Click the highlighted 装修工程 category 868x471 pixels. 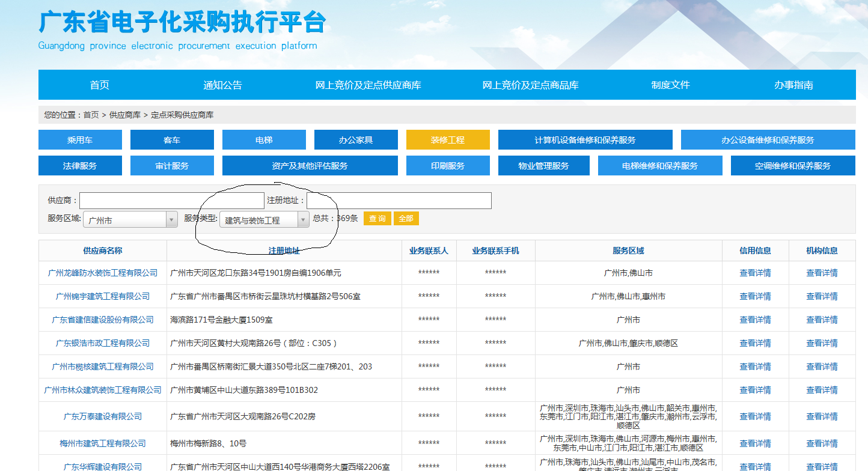tap(447, 139)
